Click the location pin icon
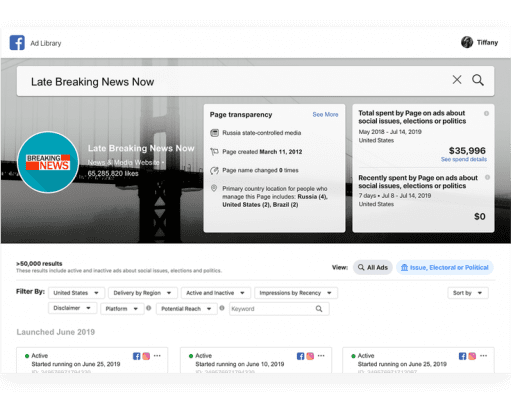The image size is (511, 400). click(214, 189)
